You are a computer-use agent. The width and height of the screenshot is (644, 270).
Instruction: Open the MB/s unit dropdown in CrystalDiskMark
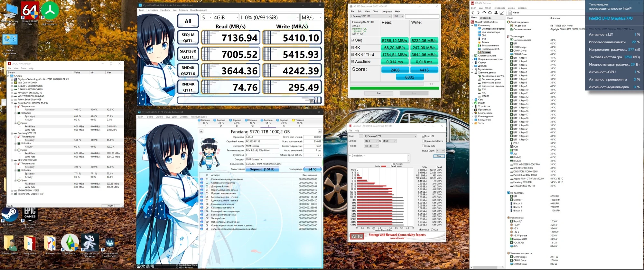tap(311, 17)
